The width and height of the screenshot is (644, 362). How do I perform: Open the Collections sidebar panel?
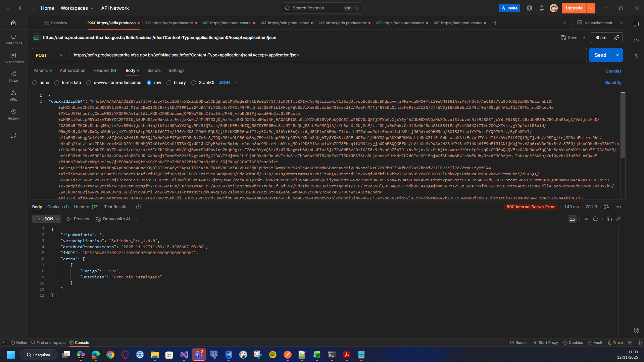13,39
